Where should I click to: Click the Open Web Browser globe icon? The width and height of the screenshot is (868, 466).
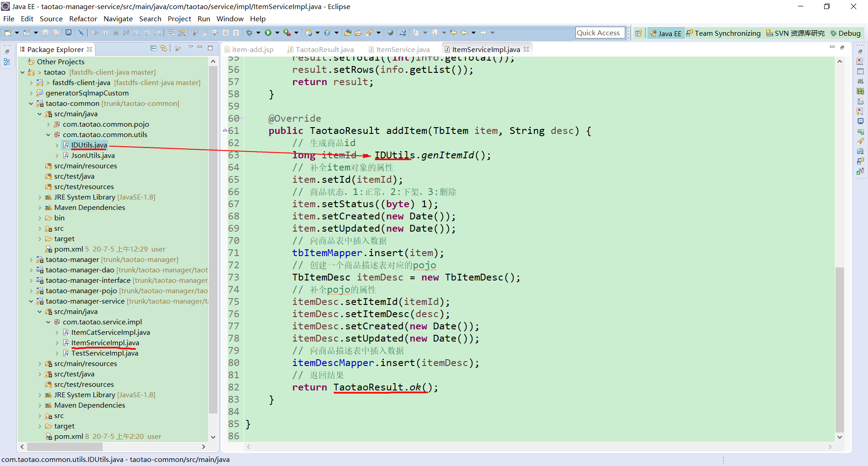(x=390, y=33)
